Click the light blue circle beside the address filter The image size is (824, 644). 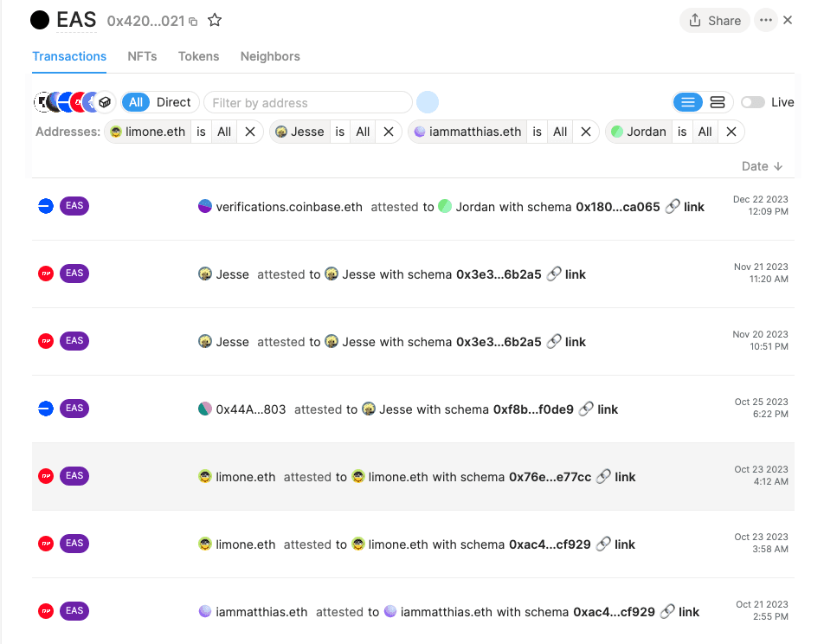pyautogui.click(x=428, y=102)
